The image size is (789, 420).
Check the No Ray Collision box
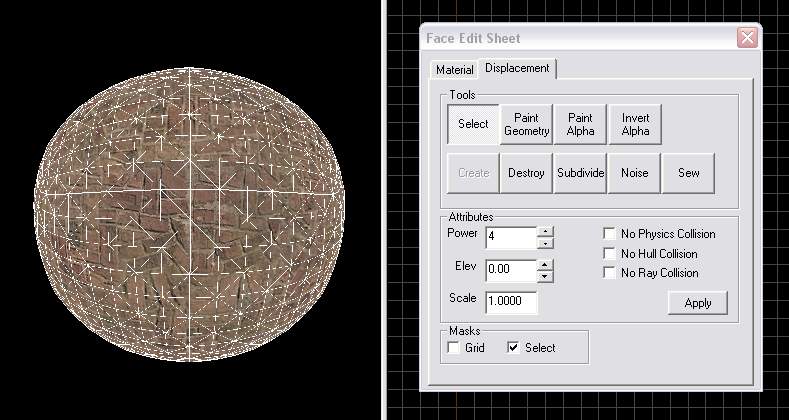pyautogui.click(x=609, y=273)
